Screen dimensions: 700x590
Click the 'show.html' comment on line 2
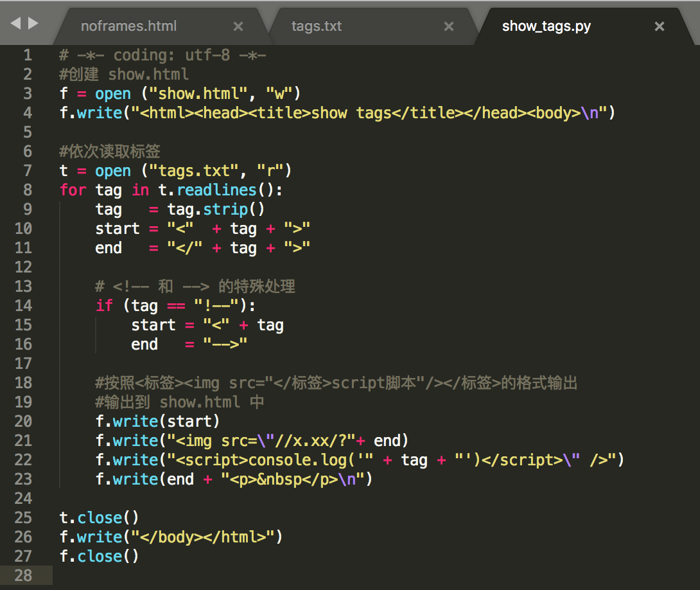148,74
